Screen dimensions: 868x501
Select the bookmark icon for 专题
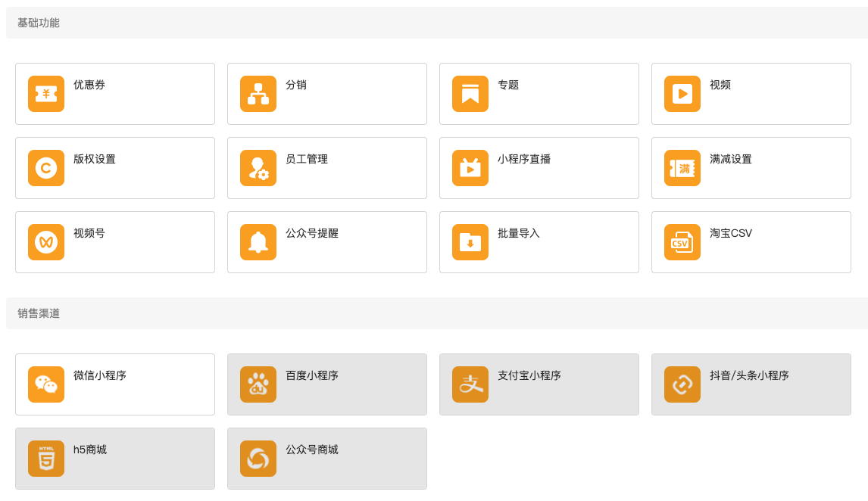[470, 94]
